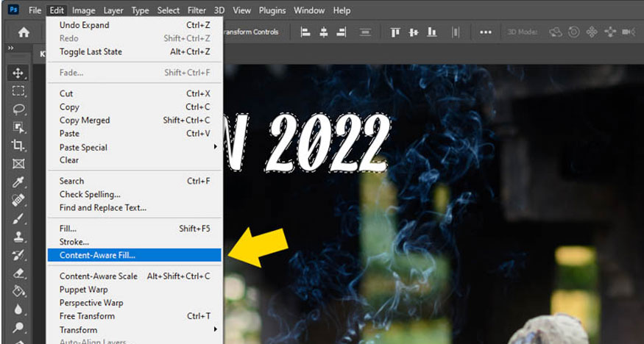Click the Home icon in options bar

[24, 32]
